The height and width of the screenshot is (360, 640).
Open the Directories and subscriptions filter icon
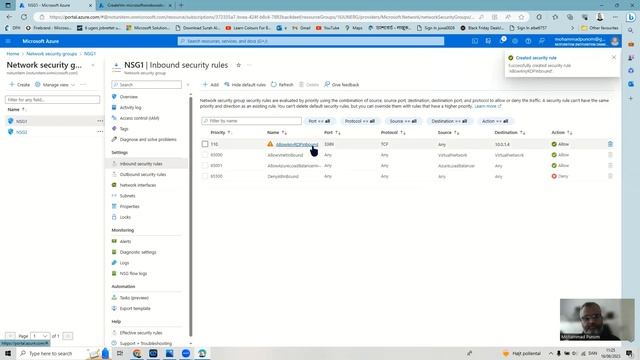click(x=488, y=41)
